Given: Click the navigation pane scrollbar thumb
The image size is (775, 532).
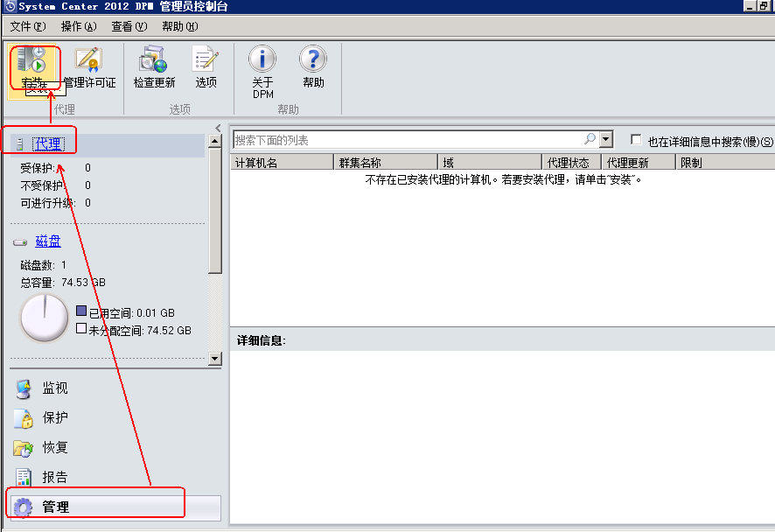Looking at the screenshot, I should click(215, 211).
